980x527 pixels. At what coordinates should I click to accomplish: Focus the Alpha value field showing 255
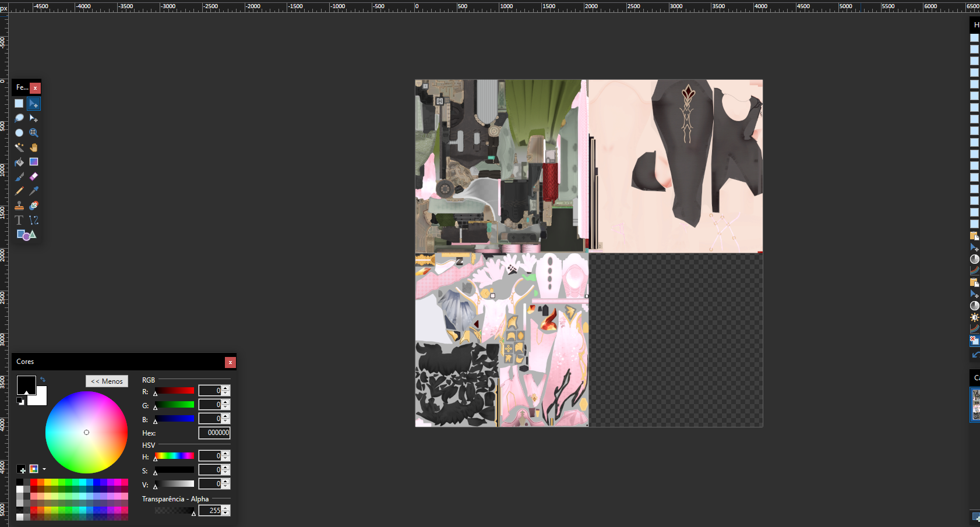210,511
